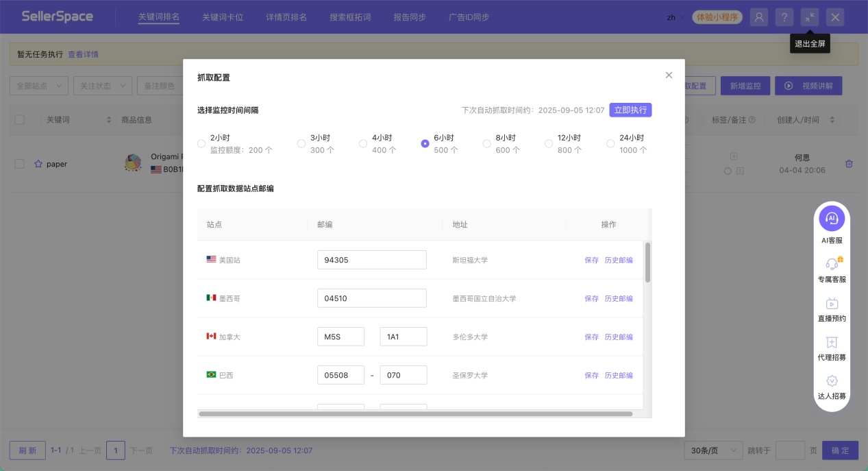Open the 直播预约 live booking icon

(x=831, y=304)
